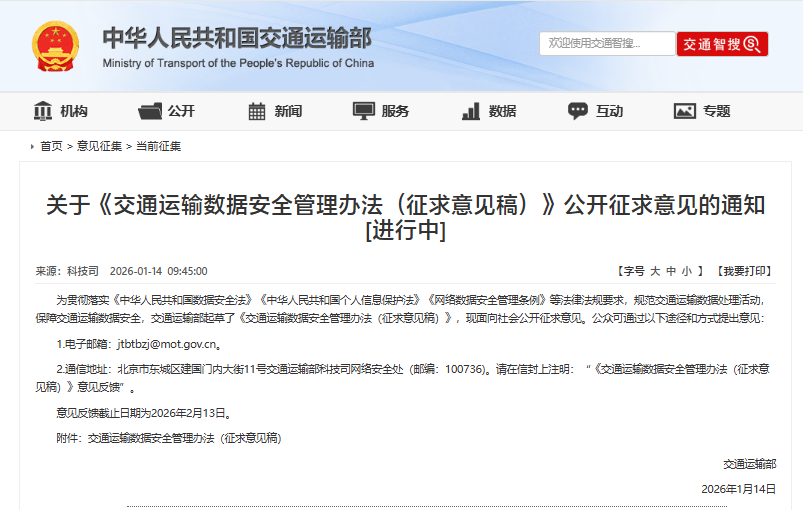The image size is (803, 510).
Task: Set font size to 小
Action: point(687,271)
